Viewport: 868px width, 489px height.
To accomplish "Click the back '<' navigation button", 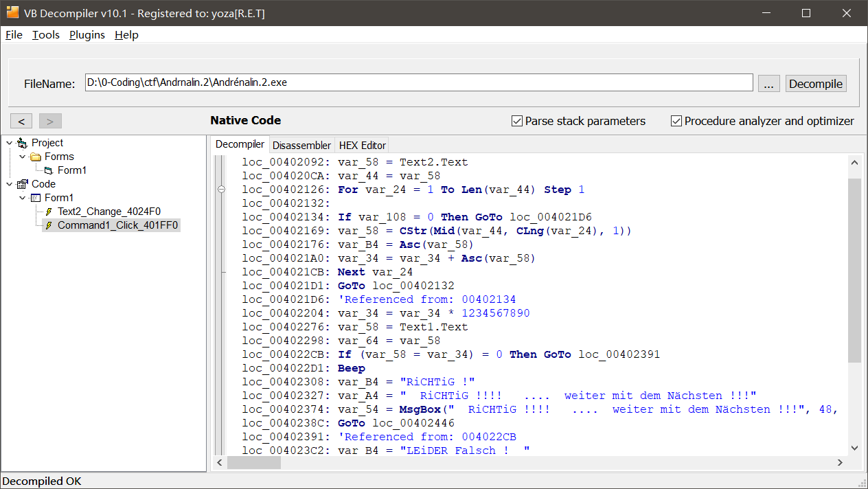I will (21, 122).
